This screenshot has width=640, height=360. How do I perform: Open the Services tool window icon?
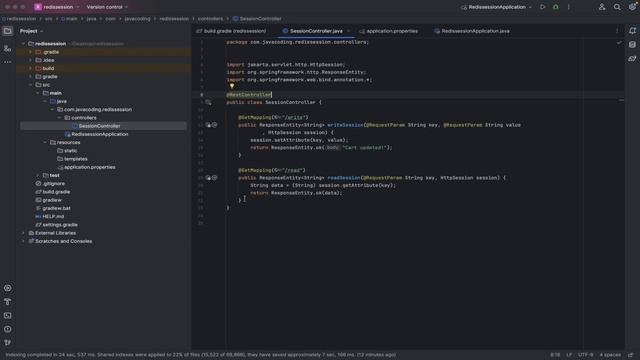click(x=7, y=288)
